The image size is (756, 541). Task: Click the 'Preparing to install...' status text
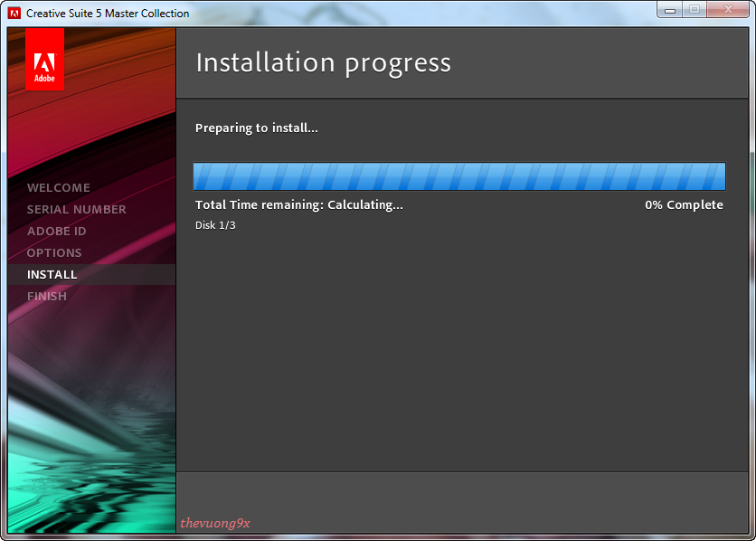[257, 128]
